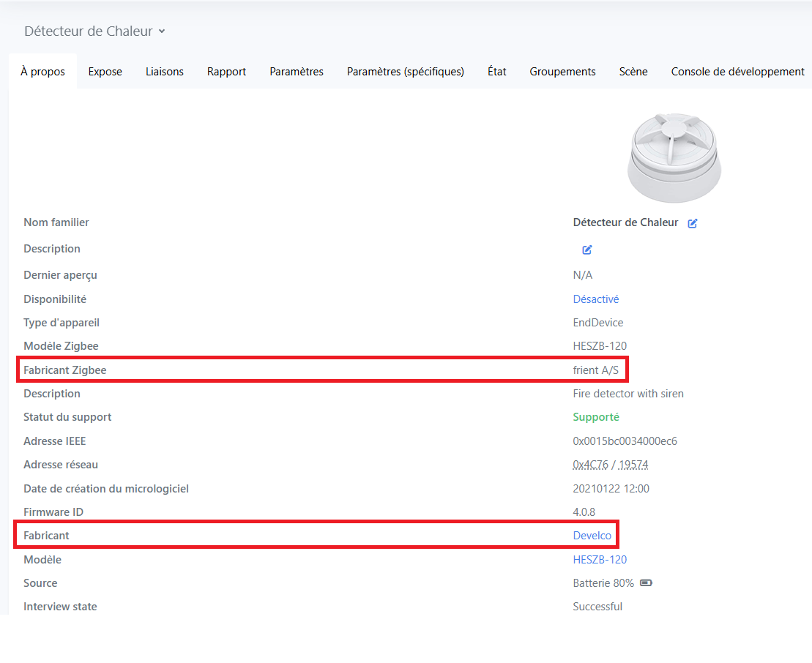The height and width of the screenshot is (663, 812).
Task: Go to the Rapport tab
Action: [x=226, y=72]
